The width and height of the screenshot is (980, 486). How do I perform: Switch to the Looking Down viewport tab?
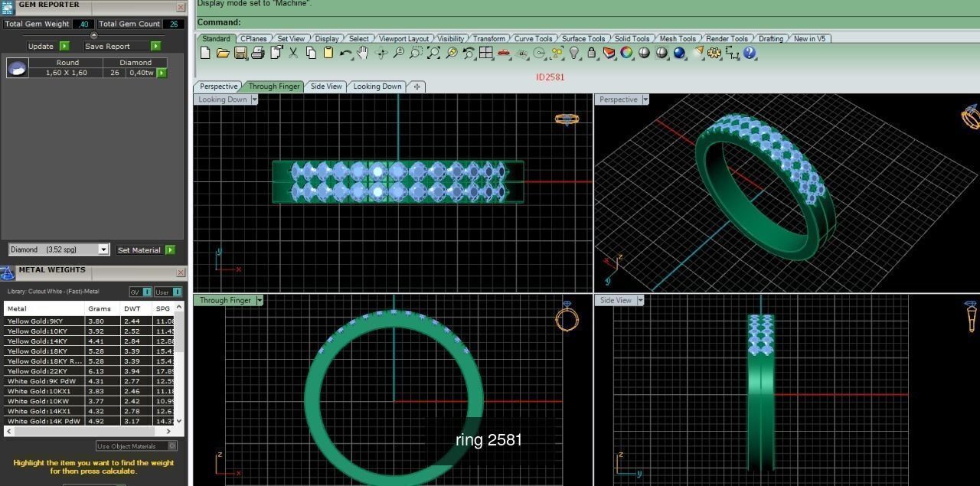click(377, 86)
